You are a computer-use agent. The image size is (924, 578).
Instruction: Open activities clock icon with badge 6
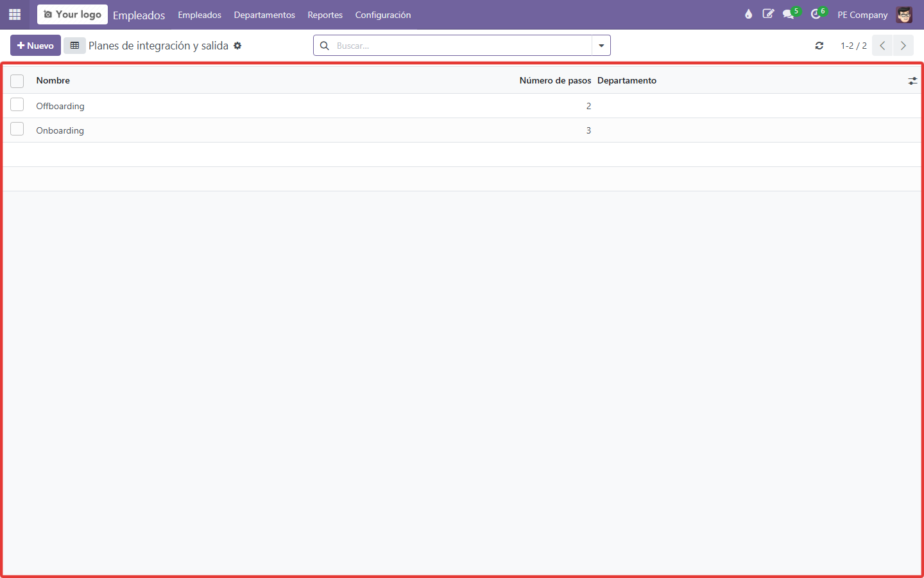(x=817, y=14)
